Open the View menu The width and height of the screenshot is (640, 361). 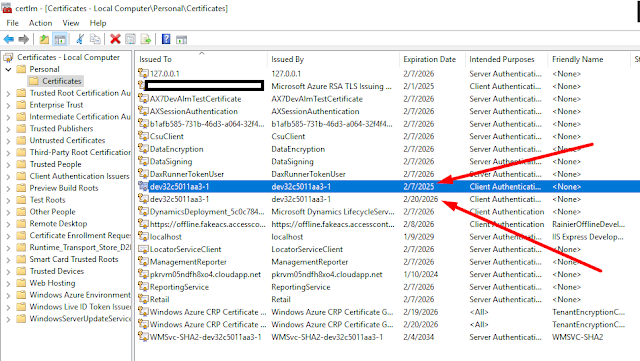tap(71, 23)
